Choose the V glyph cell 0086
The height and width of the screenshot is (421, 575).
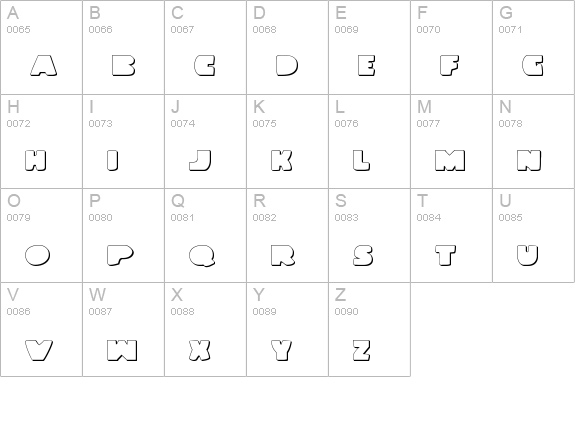click(41, 329)
